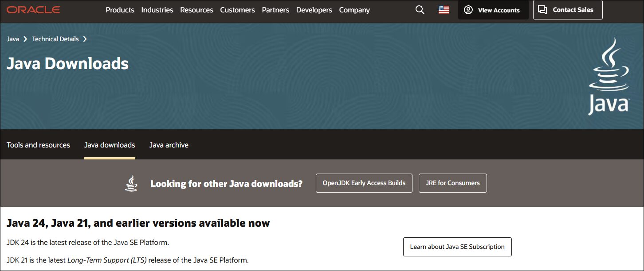This screenshot has width=644, height=271.
Task: Open the search magnifier icon
Action: click(x=420, y=10)
